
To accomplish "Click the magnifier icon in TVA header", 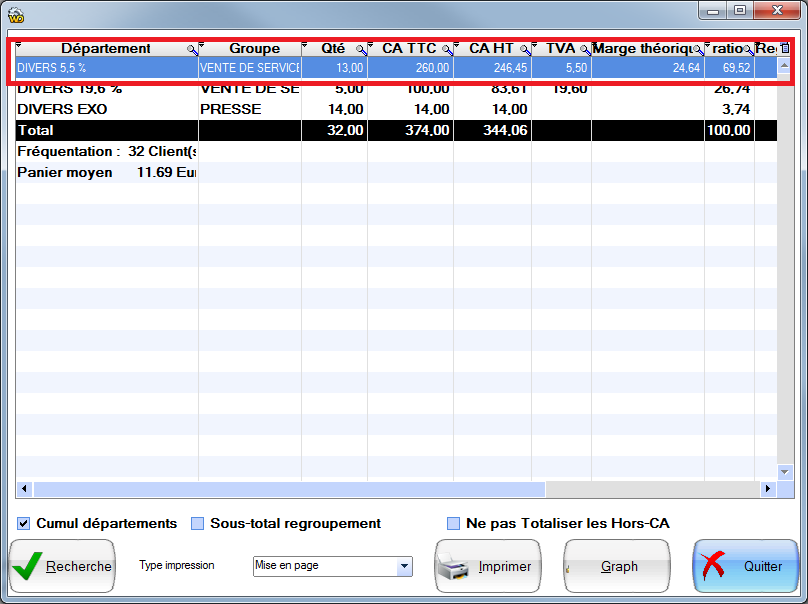I will [x=585, y=49].
